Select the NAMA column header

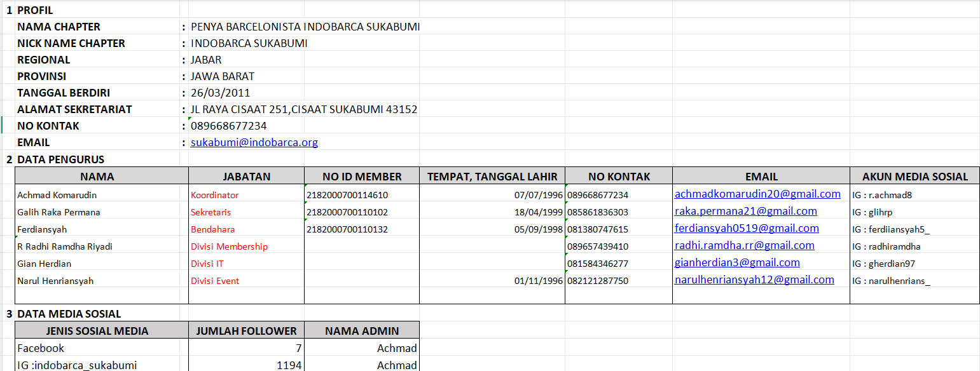[x=102, y=177]
